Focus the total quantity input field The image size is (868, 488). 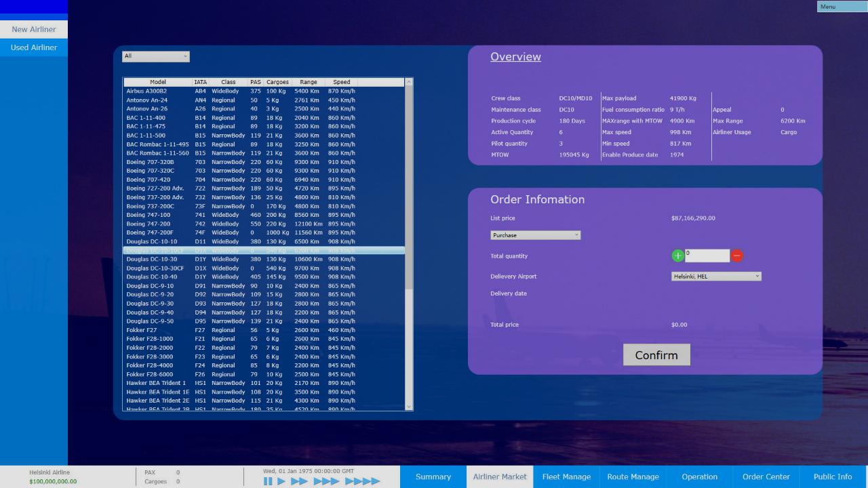tap(707, 256)
